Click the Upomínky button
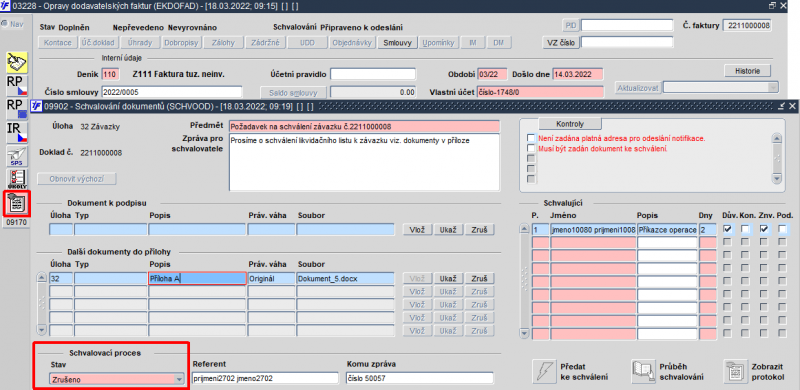Viewport: 800px width, 390px height. 438,43
